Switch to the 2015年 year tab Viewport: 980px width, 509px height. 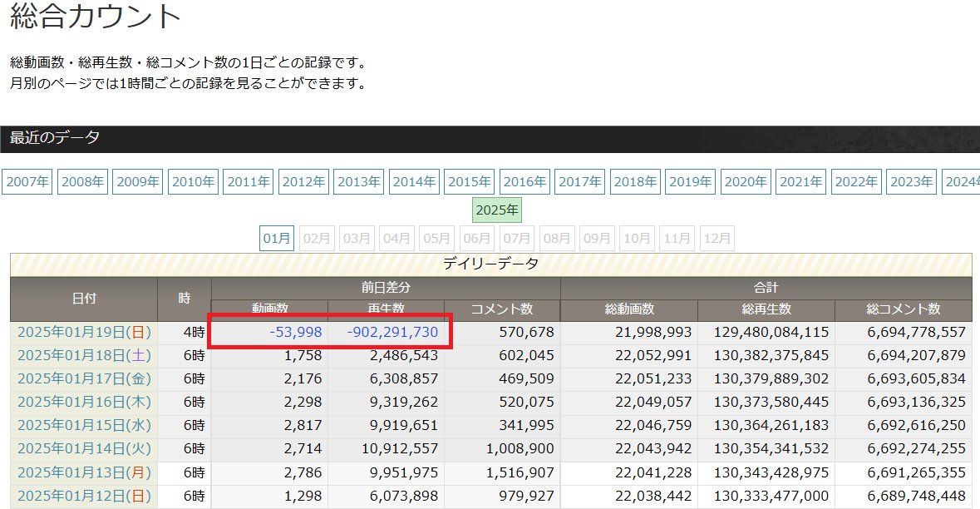tap(470, 182)
